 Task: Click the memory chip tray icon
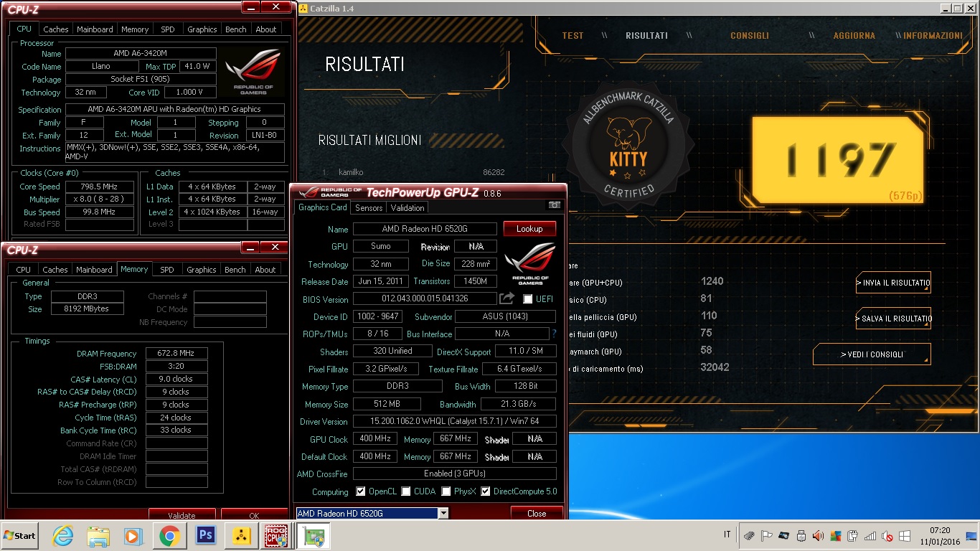(x=750, y=535)
